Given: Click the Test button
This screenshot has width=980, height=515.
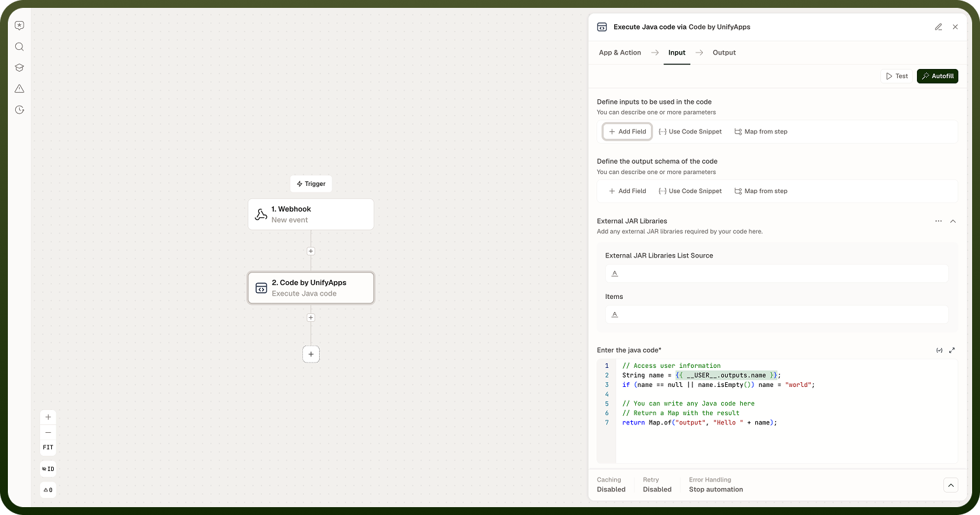Looking at the screenshot, I should click(897, 76).
